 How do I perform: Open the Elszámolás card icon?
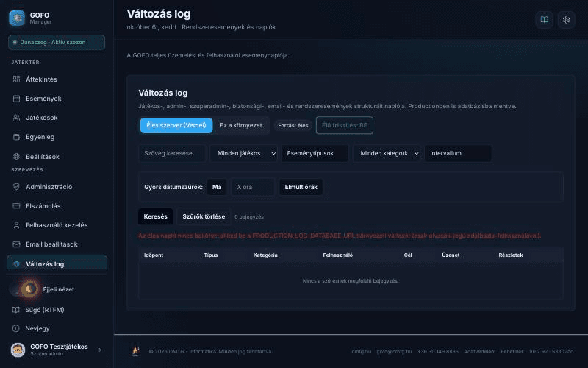coord(16,206)
